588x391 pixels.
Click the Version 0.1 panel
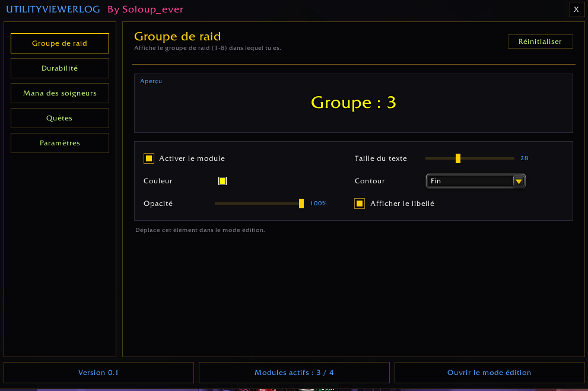[98, 373]
